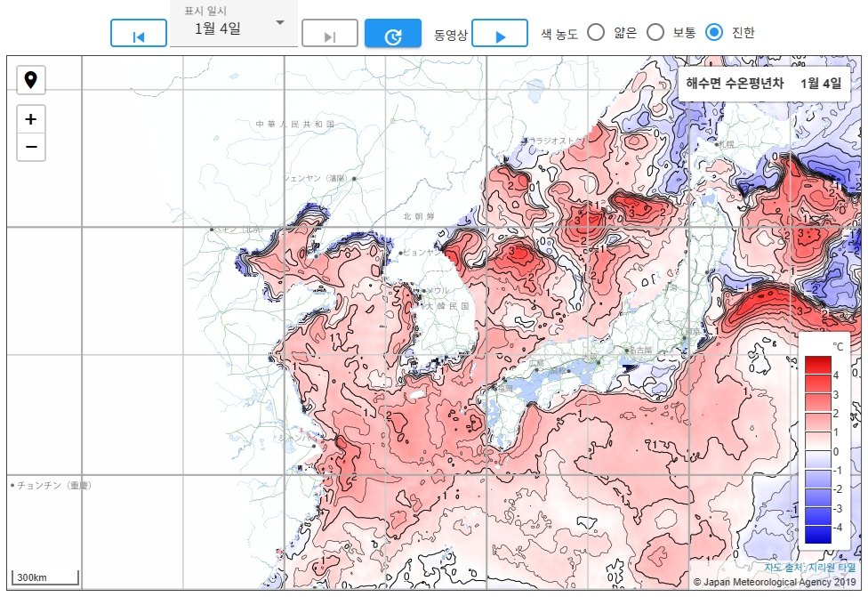868x597 pixels.
Task: Choose the 진한 color intensity radio button
Action: [x=713, y=33]
